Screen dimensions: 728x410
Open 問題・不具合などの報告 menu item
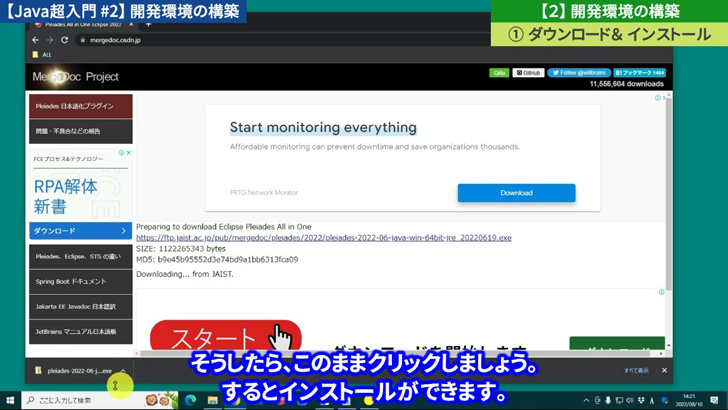(81, 131)
